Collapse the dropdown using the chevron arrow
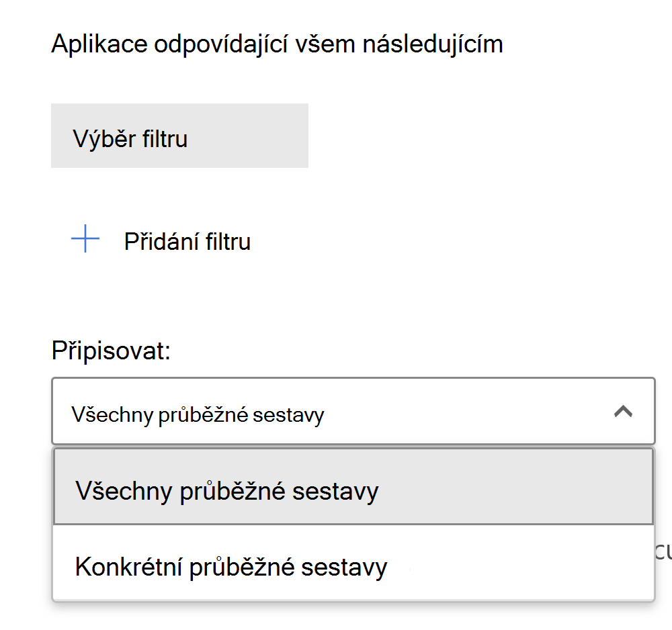Image resolution: width=672 pixels, height=630 pixels. pyautogui.click(x=623, y=412)
